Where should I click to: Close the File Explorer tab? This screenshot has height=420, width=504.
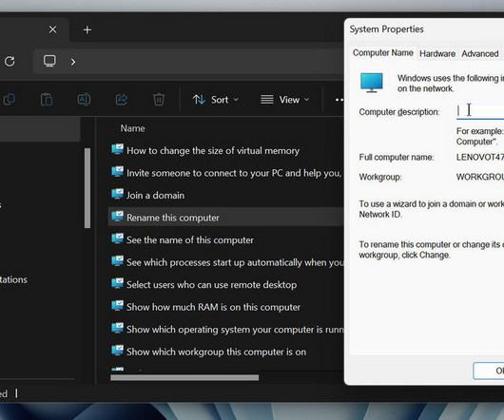(x=52, y=29)
